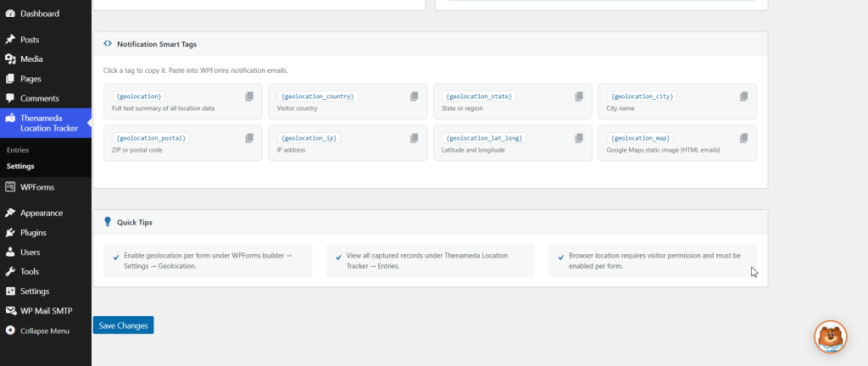Screen dimensions: 868x366
Task: Open the WP Mail SMTP menu item
Action: pyautogui.click(x=46, y=311)
